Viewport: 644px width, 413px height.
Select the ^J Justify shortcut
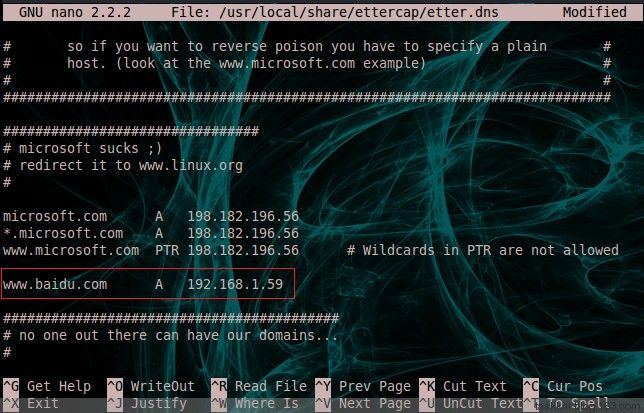147,404
